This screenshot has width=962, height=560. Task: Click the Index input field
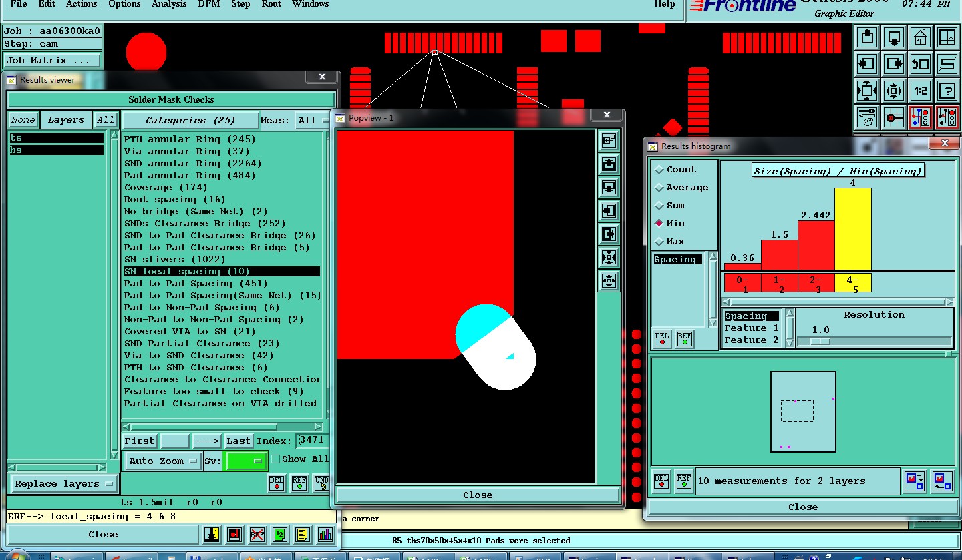click(x=312, y=440)
